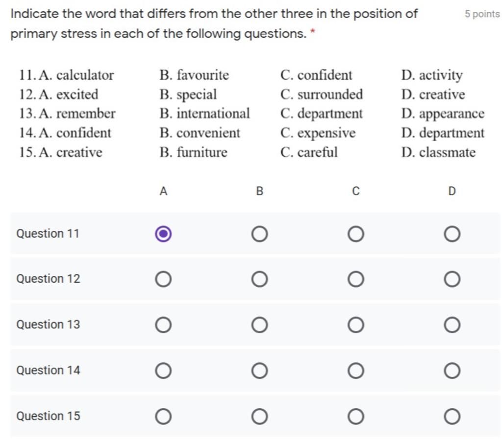This screenshot has height=448, width=502.
Task: Pick option D for Question 15
Action: point(452,416)
